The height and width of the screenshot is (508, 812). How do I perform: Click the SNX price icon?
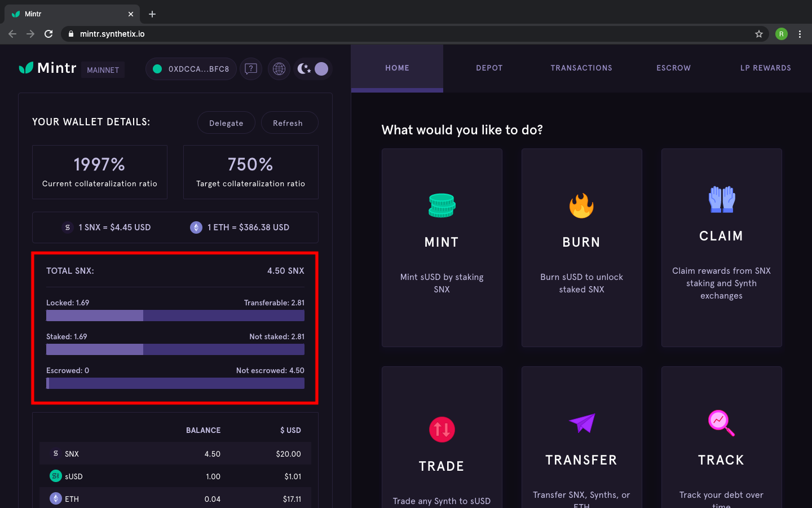coord(68,227)
